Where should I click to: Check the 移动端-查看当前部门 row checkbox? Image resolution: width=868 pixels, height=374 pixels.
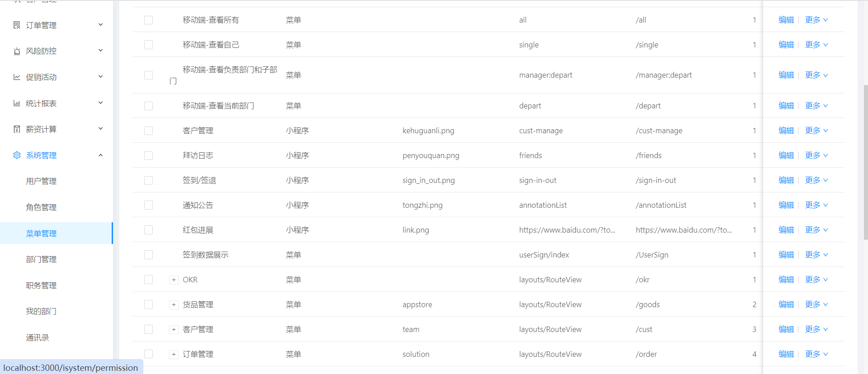(148, 106)
